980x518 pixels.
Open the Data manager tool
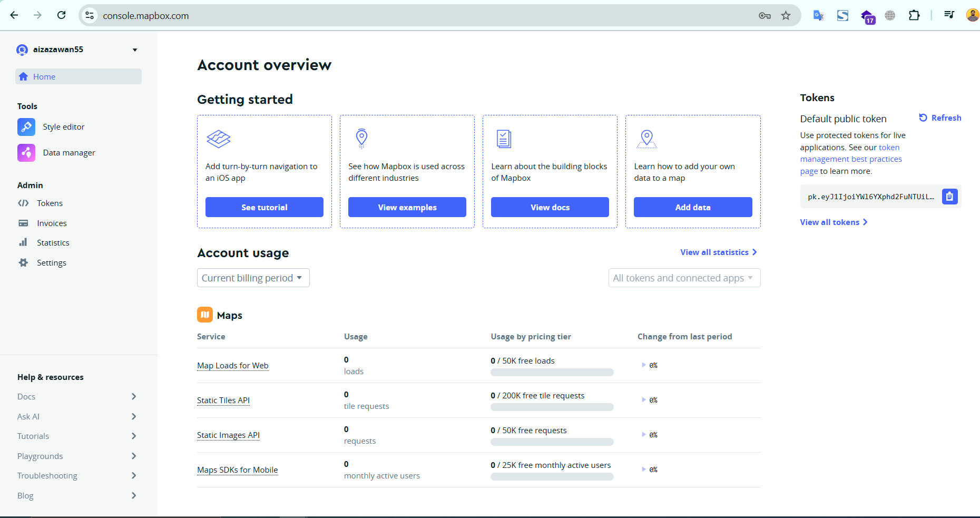coord(69,152)
